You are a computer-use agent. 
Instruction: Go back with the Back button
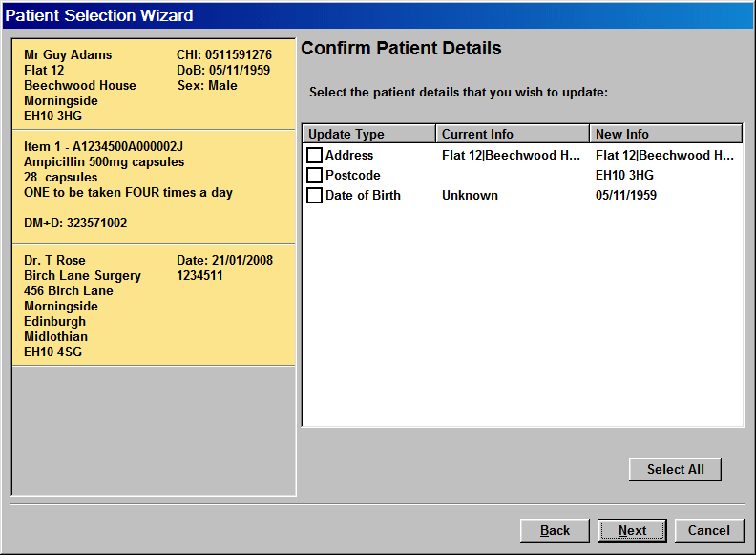[555, 531]
